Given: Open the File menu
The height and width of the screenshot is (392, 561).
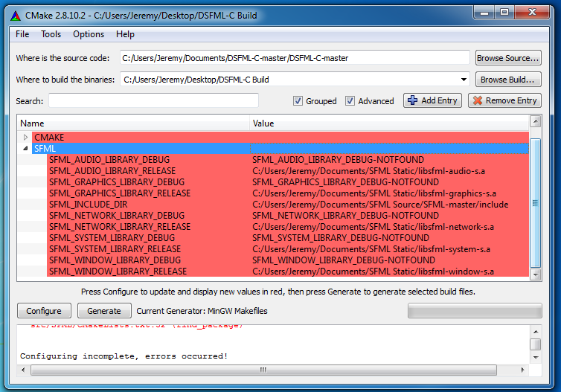Looking at the screenshot, I should point(22,34).
